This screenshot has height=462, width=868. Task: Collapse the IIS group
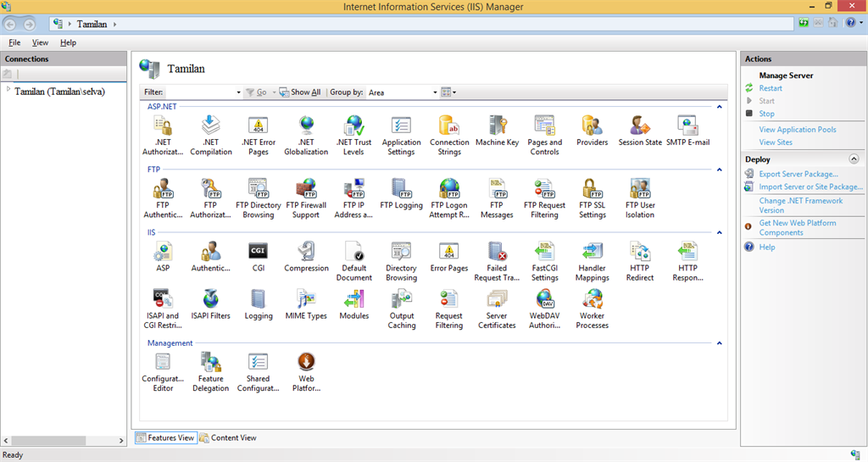[x=719, y=232]
